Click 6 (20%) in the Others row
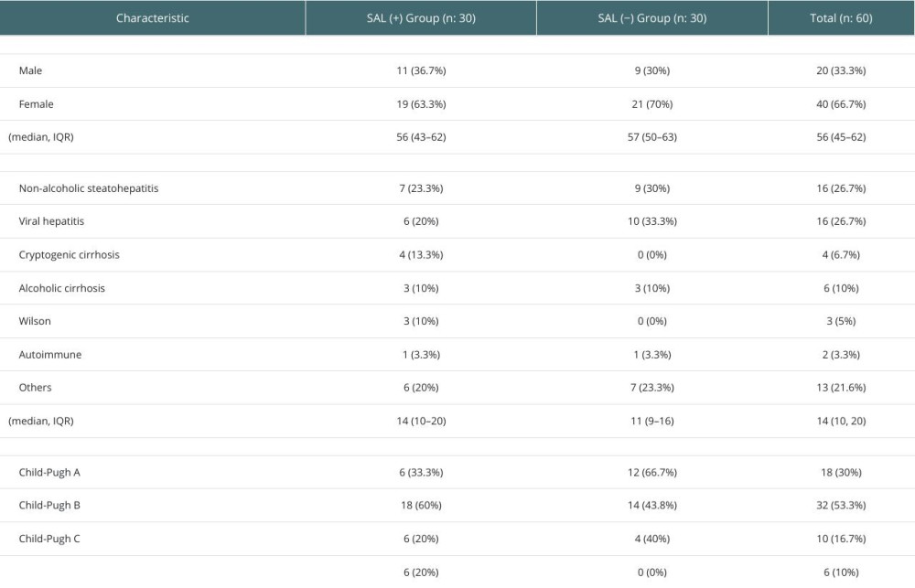The height and width of the screenshot is (588, 915). point(421,388)
